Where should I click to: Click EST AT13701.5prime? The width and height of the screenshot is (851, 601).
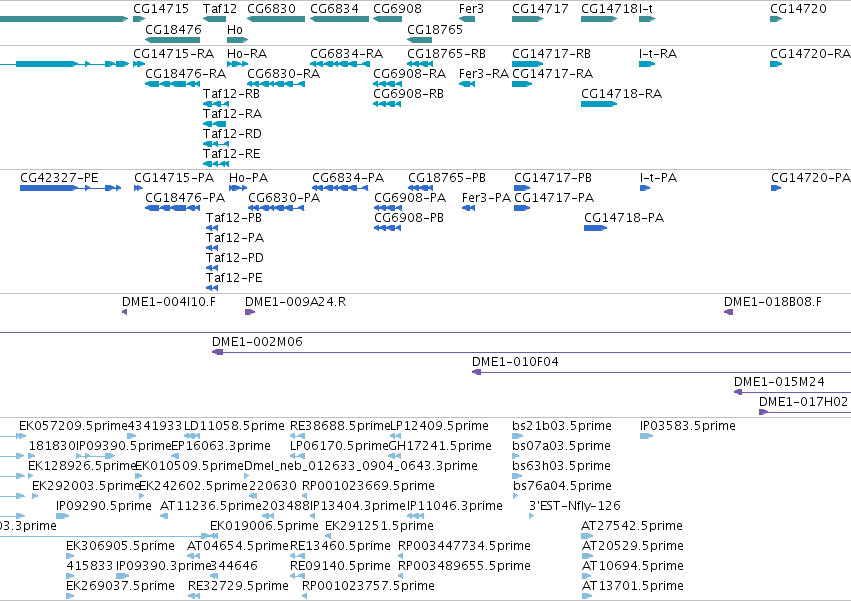(633, 586)
